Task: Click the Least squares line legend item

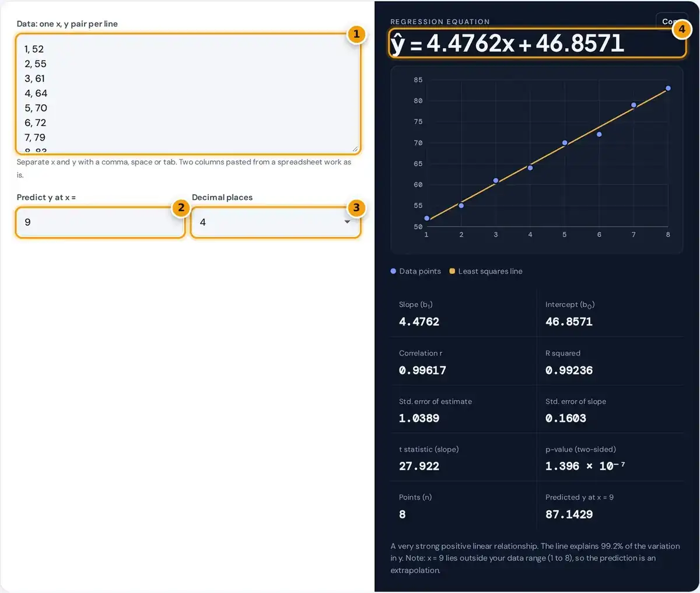Action: coord(486,271)
